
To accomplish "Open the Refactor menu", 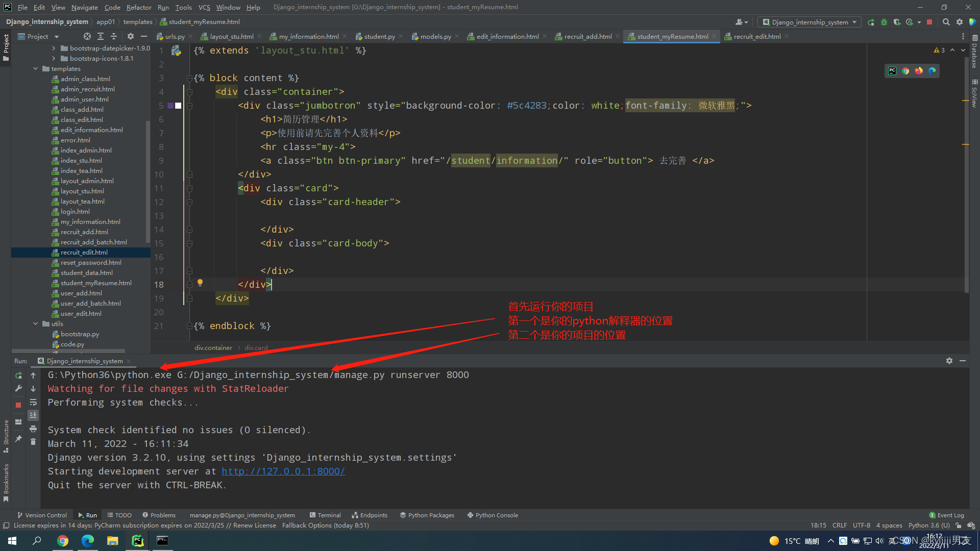I will click(x=139, y=7).
